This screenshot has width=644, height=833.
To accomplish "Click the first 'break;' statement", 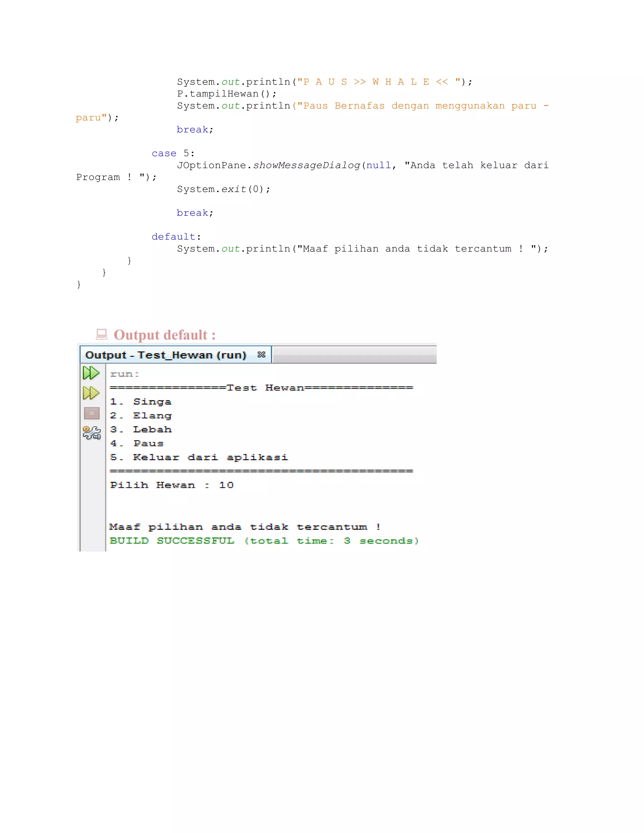I will pos(195,130).
